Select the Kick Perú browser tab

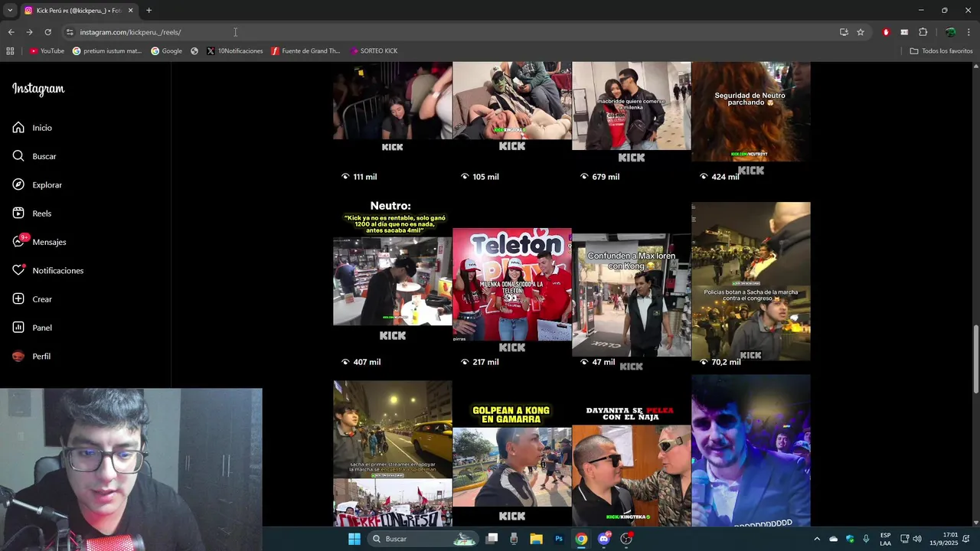coord(79,11)
